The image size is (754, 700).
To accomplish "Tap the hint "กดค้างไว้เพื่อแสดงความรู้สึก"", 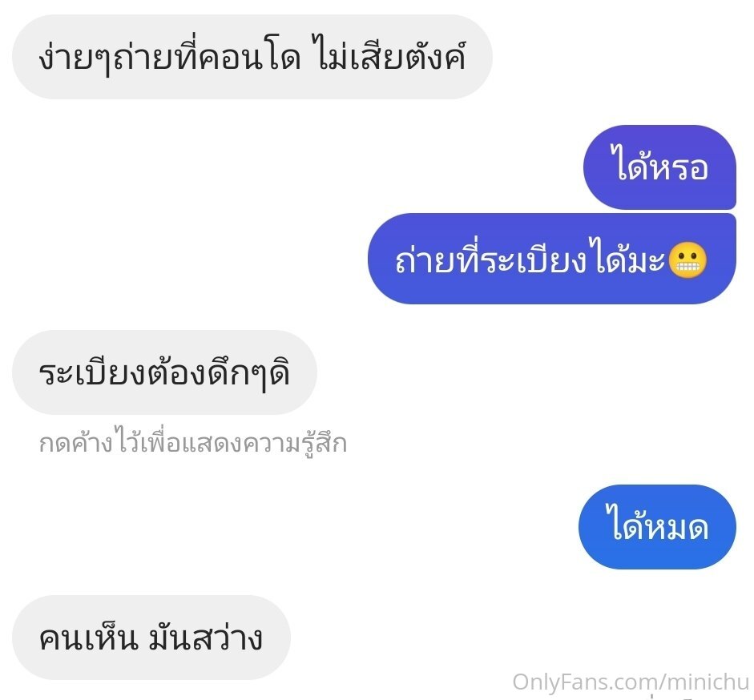I will (193, 443).
